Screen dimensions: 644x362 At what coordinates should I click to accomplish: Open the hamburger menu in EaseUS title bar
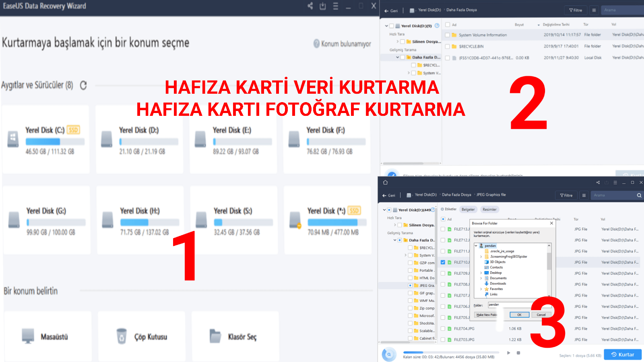click(x=336, y=6)
